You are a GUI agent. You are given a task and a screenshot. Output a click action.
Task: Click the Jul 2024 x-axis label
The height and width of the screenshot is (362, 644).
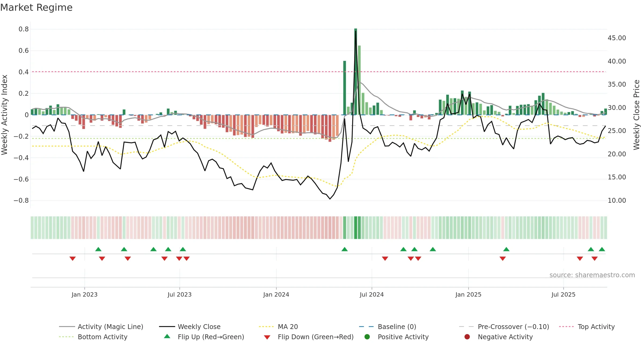point(372,294)
